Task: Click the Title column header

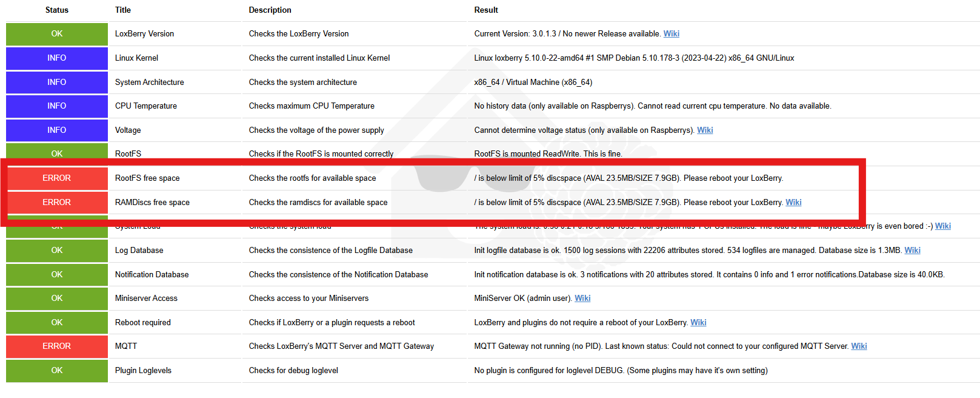Action: 123,10
